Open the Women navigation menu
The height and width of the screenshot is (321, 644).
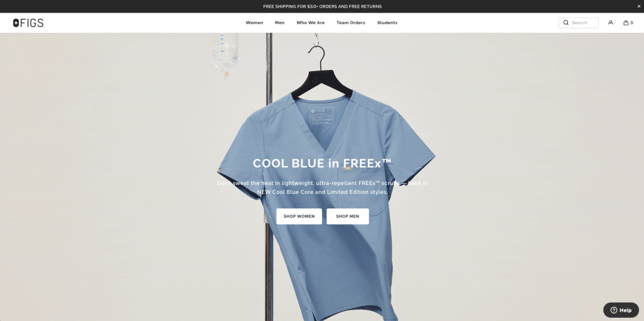click(x=254, y=23)
